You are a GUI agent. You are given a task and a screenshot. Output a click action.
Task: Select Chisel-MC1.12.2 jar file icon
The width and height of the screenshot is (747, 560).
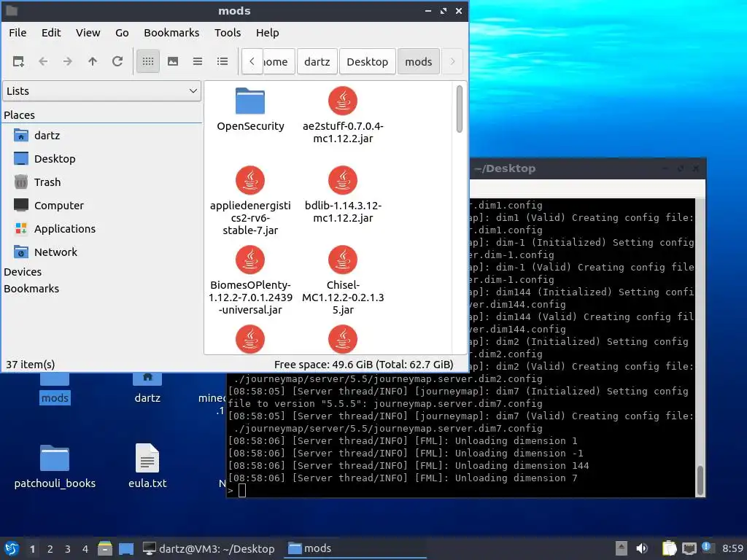[343, 260]
